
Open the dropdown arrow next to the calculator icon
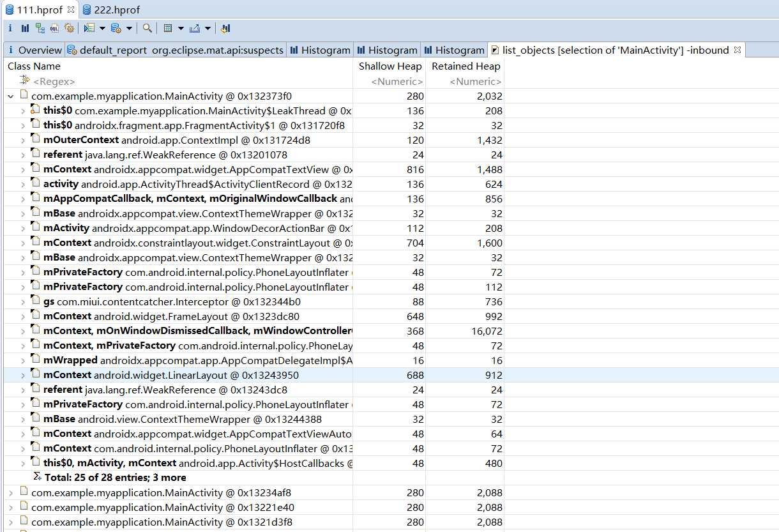point(181,28)
